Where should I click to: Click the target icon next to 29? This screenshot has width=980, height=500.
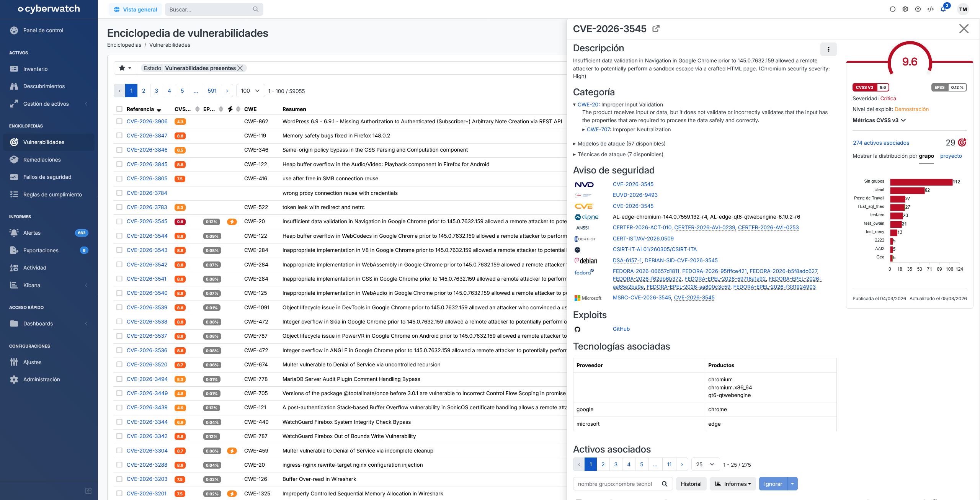click(962, 142)
